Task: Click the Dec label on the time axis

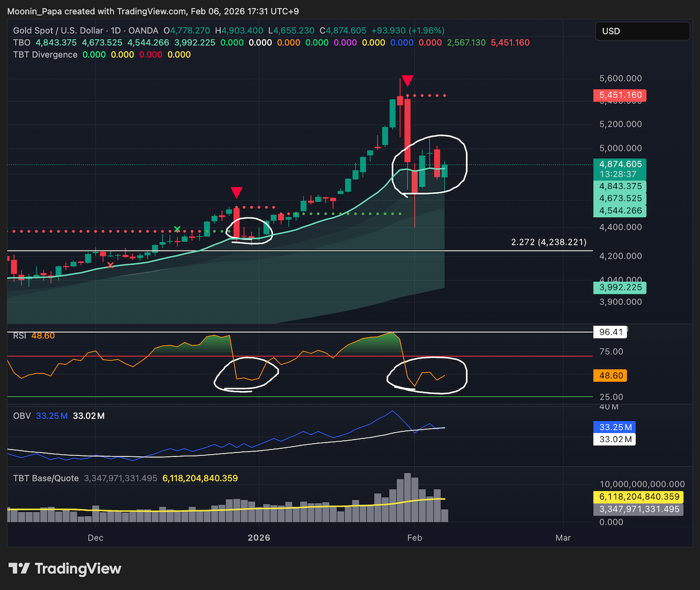Action: (96, 538)
